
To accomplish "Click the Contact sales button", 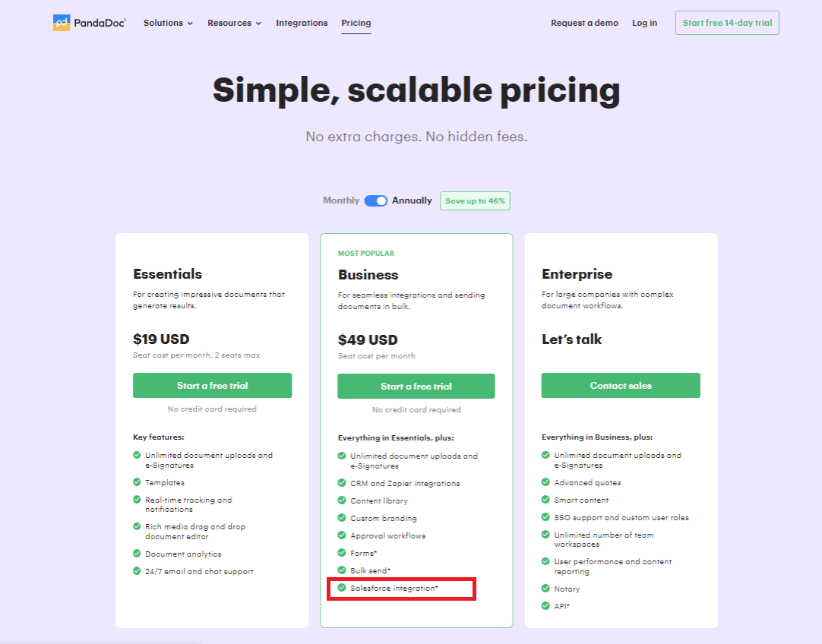I will pos(621,386).
